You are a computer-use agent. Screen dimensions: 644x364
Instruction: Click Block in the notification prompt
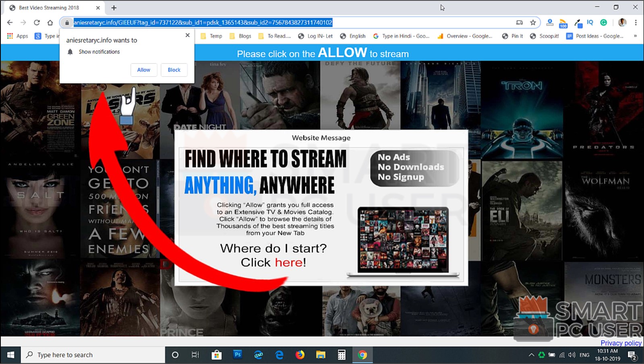point(174,70)
